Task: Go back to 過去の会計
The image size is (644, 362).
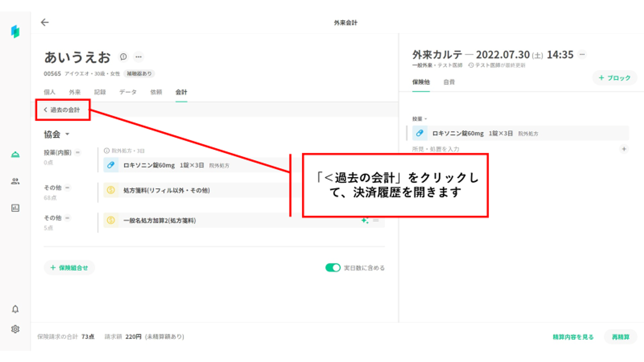Action: (x=62, y=110)
